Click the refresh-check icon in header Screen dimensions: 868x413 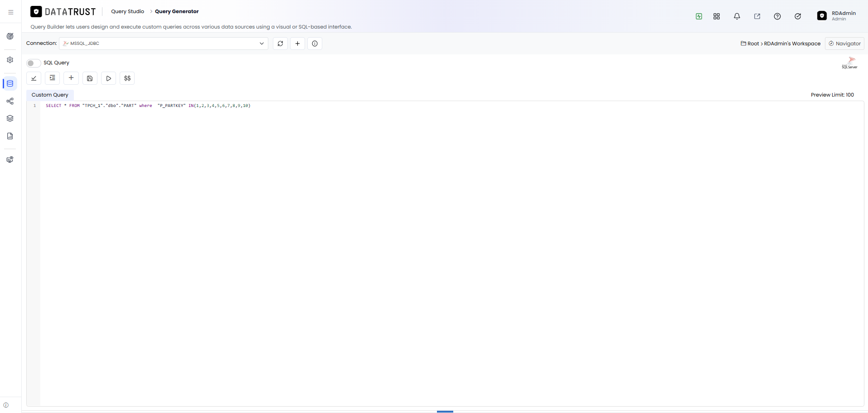(x=798, y=16)
